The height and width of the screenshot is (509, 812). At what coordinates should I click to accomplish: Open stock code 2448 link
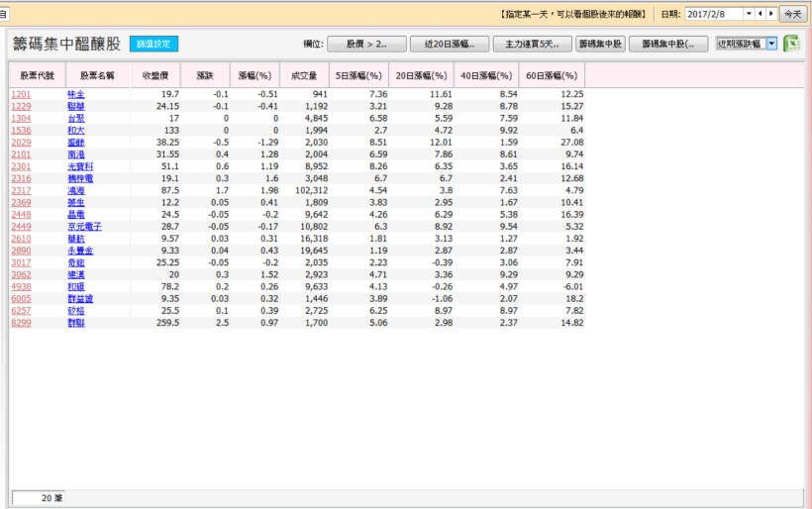click(x=21, y=214)
